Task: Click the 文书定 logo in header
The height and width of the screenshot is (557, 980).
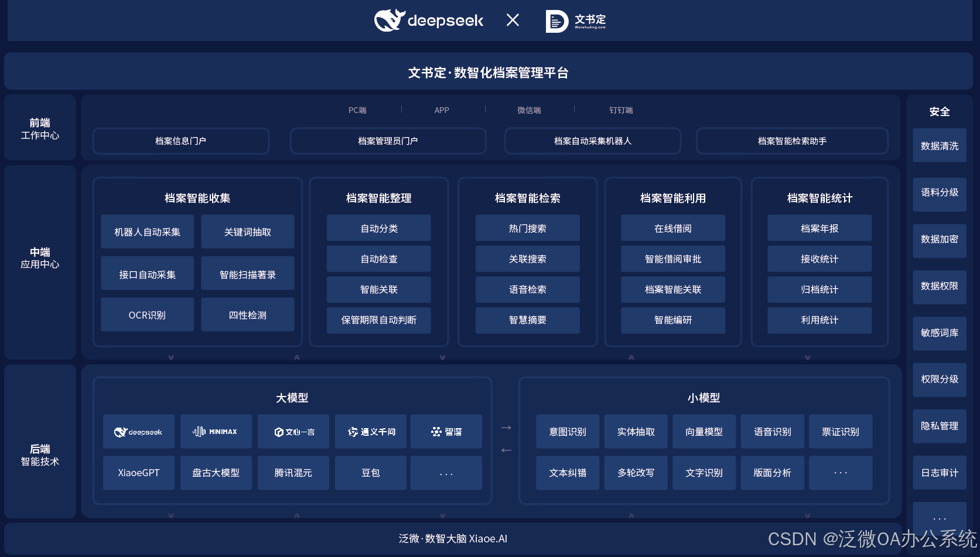Action: pyautogui.click(x=576, y=21)
